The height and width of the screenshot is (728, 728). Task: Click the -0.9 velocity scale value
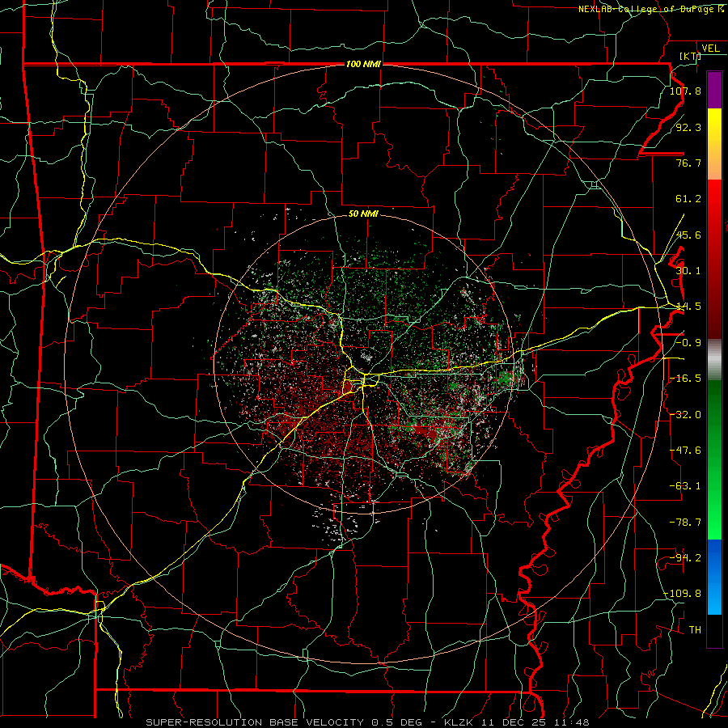point(688,343)
